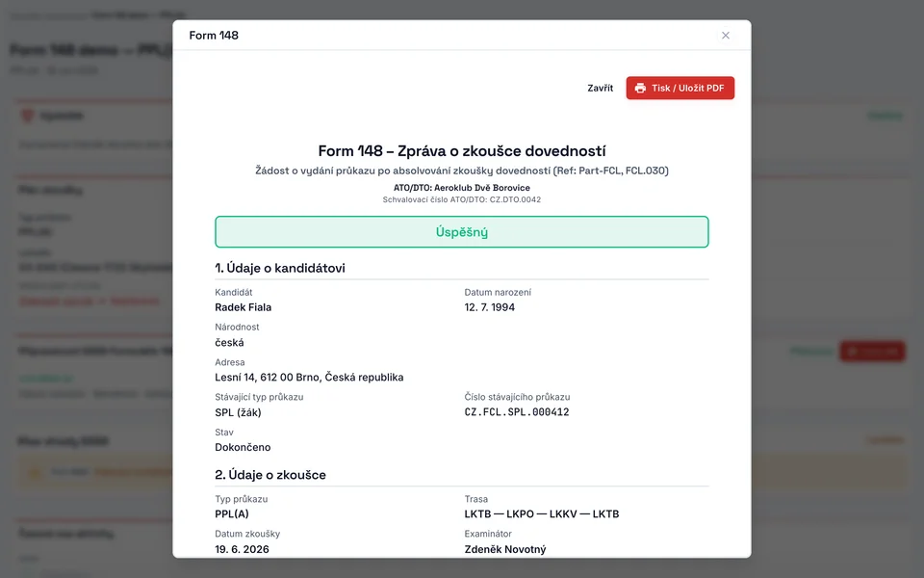
Task: Close the Form 148 dialog with X
Action: click(726, 36)
